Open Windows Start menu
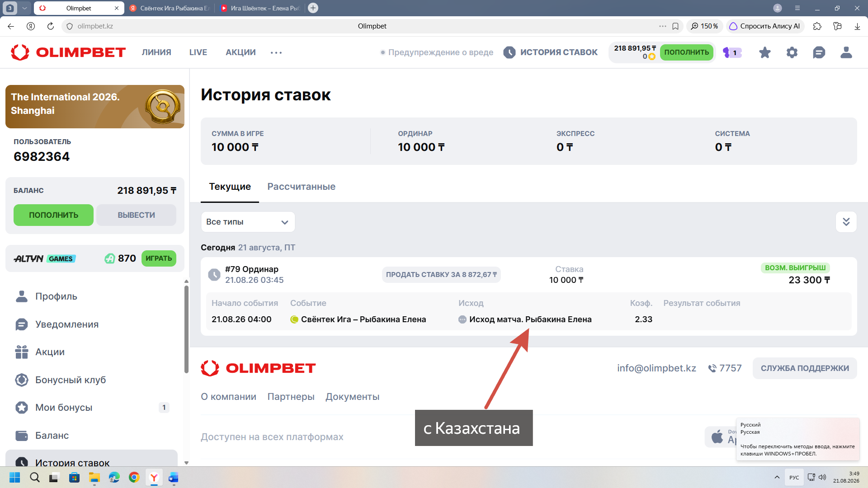Image resolution: width=868 pixels, height=488 pixels. coord(15,477)
